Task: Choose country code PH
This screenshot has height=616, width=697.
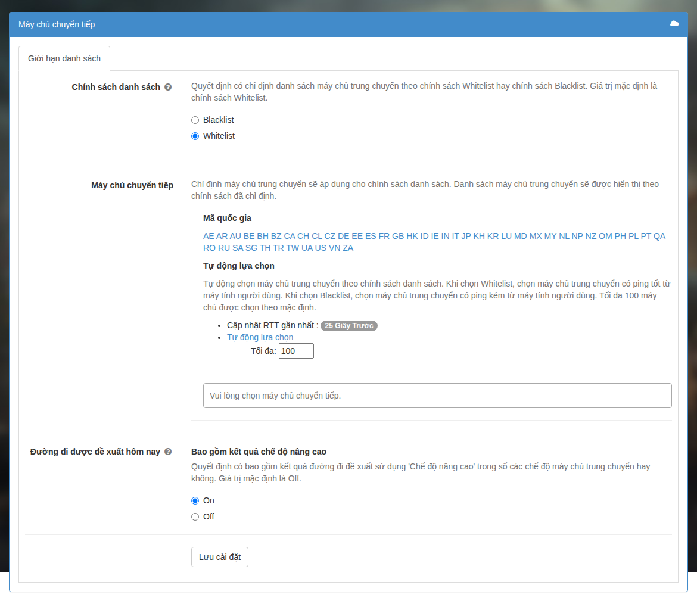Action: tap(621, 236)
